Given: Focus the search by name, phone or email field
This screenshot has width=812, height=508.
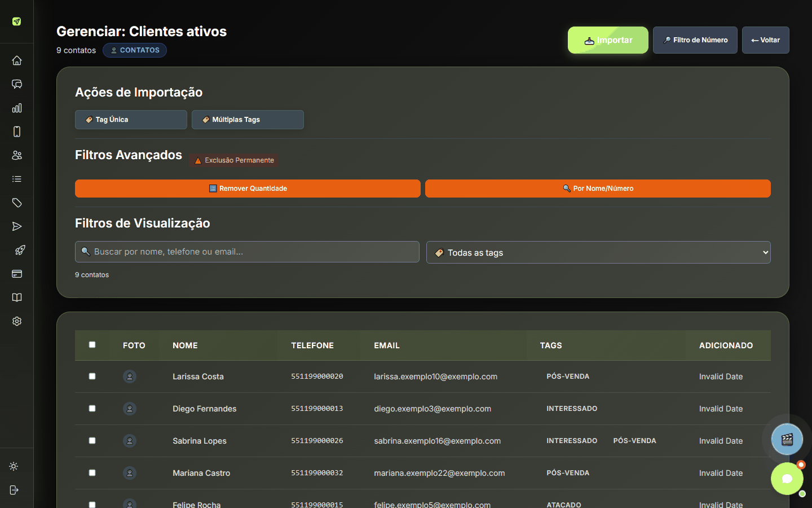Looking at the screenshot, I should click(x=247, y=252).
